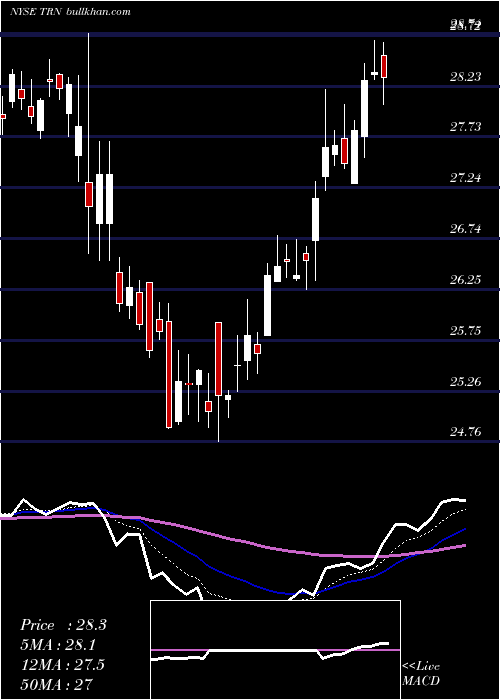Click the <<Live MACD label
The height and width of the screenshot is (700, 500).
click(x=421, y=673)
